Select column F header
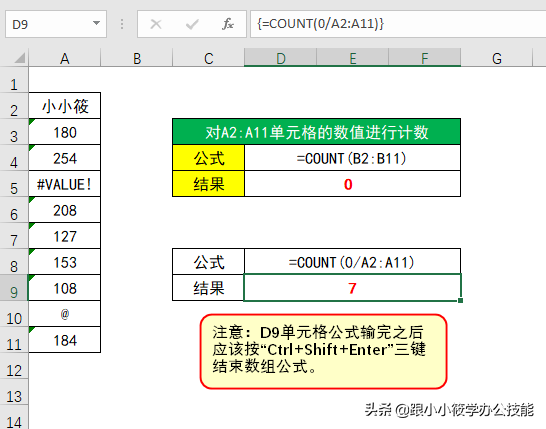This screenshot has height=429, width=546. tap(425, 58)
